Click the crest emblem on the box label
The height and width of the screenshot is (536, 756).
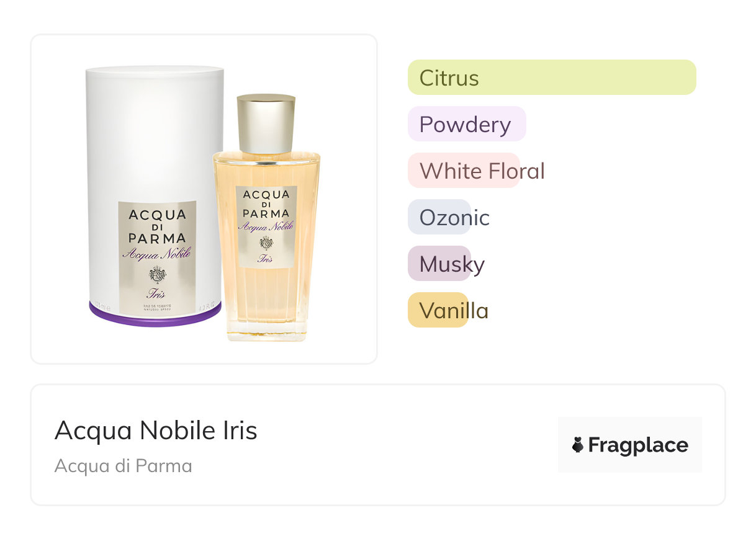click(x=157, y=274)
